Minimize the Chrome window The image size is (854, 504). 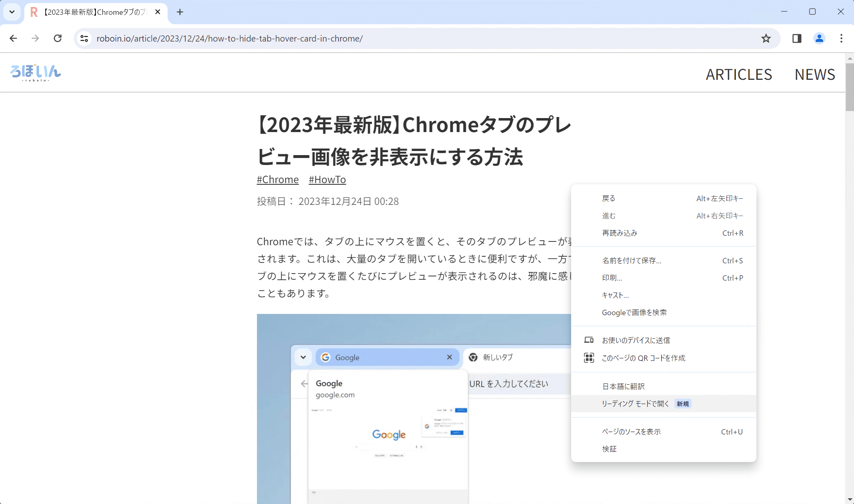[784, 12]
